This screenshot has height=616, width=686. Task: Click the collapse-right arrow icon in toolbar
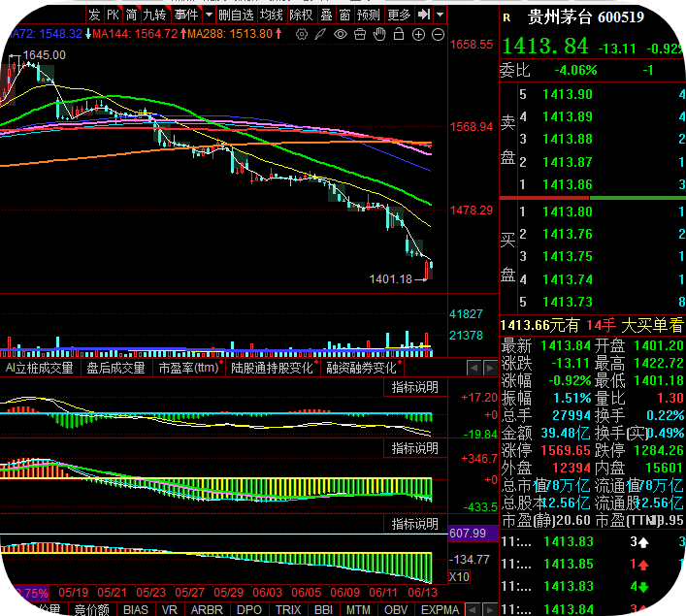click(423, 15)
